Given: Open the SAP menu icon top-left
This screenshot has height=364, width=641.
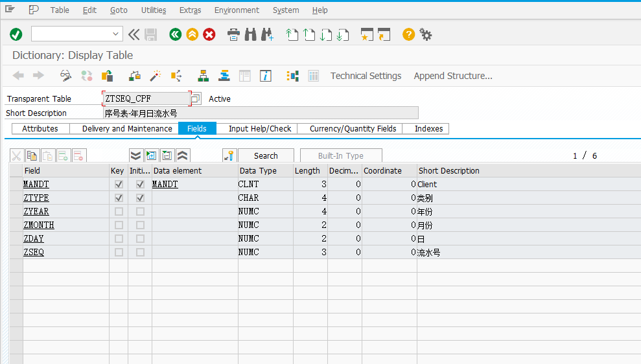Looking at the screenshot, I should click(x=10, y=9).
